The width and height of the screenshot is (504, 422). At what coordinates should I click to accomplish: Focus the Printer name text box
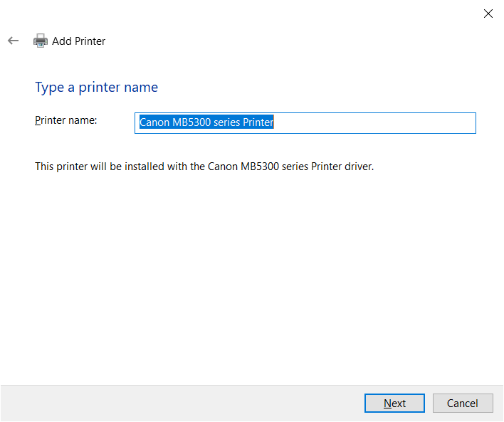coord(305,123)
